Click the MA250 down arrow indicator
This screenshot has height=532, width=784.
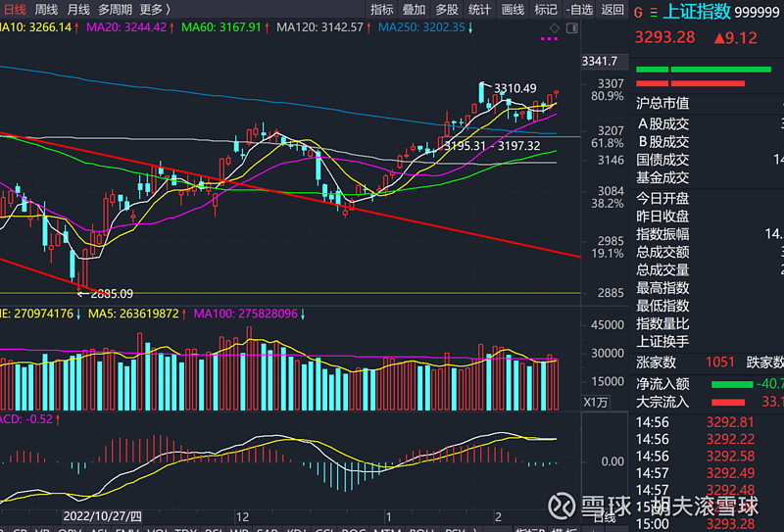tap(470, 27)
